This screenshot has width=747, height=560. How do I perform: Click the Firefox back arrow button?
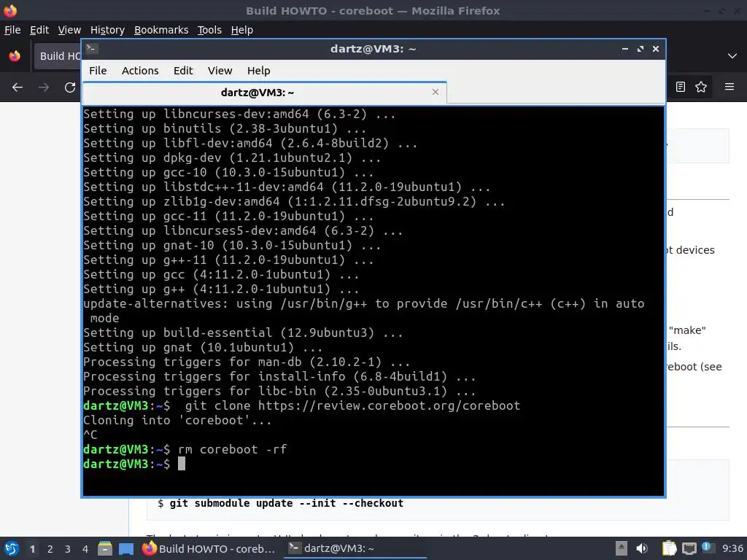[18, 87]
